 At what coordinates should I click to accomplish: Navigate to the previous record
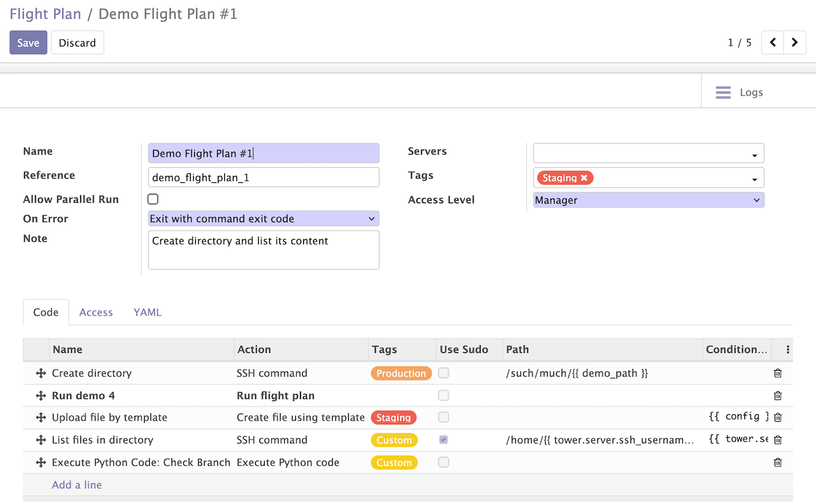point(772,42)
